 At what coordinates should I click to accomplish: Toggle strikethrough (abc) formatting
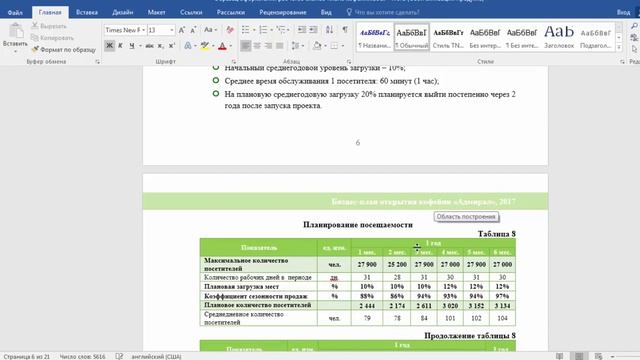tap(149, 46)
